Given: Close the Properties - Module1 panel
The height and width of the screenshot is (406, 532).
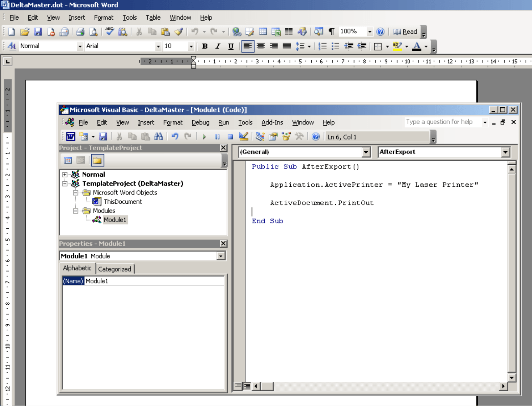Looking at the screenshot, I should (223, 244).
